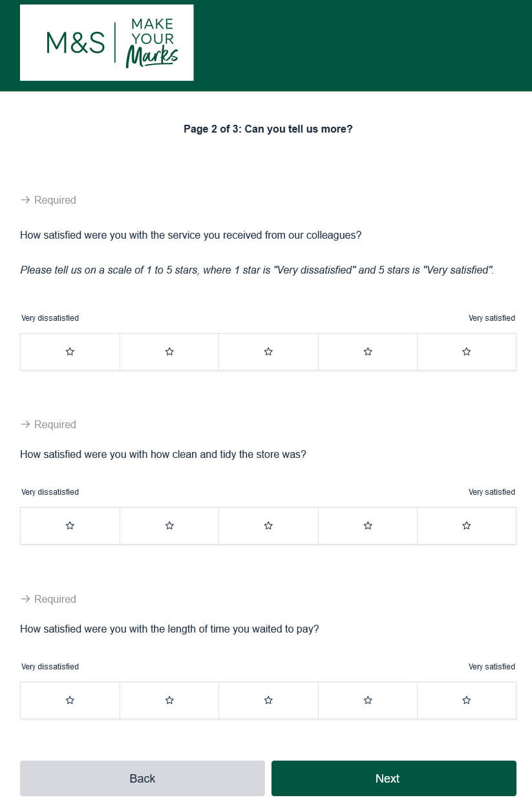Select 4 stars for colleague service

click(x=367, y=351)
